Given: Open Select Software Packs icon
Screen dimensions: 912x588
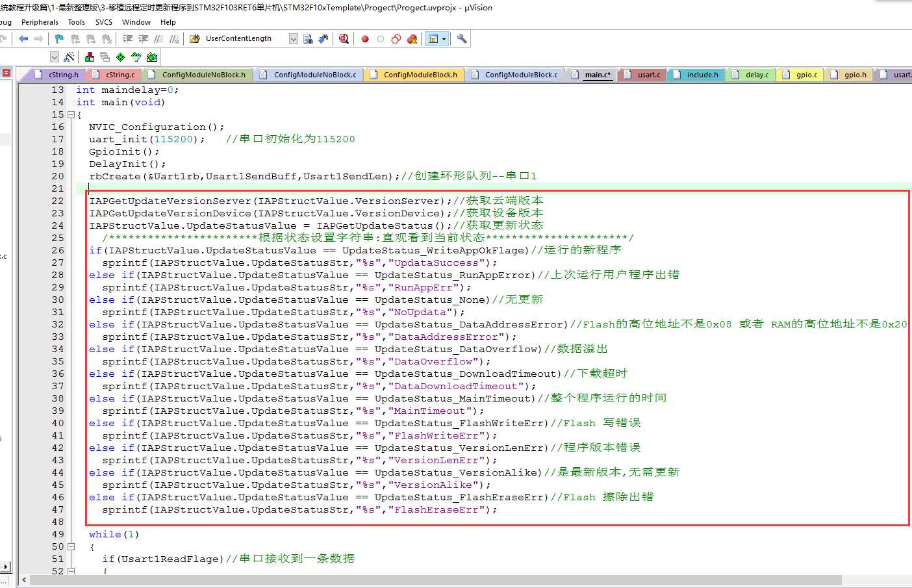Looking at the screenshot, I should [x=136, y=57].
